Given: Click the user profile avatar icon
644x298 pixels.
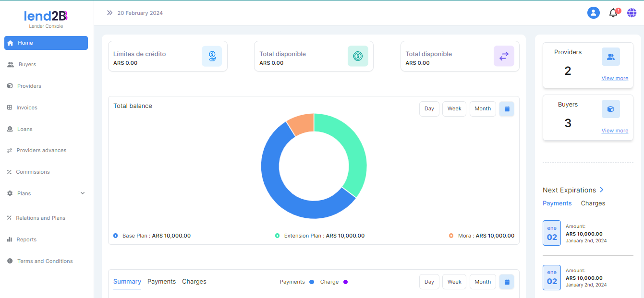Looking at the screenshot, I should pyautogui.click(x=594, y=13).
